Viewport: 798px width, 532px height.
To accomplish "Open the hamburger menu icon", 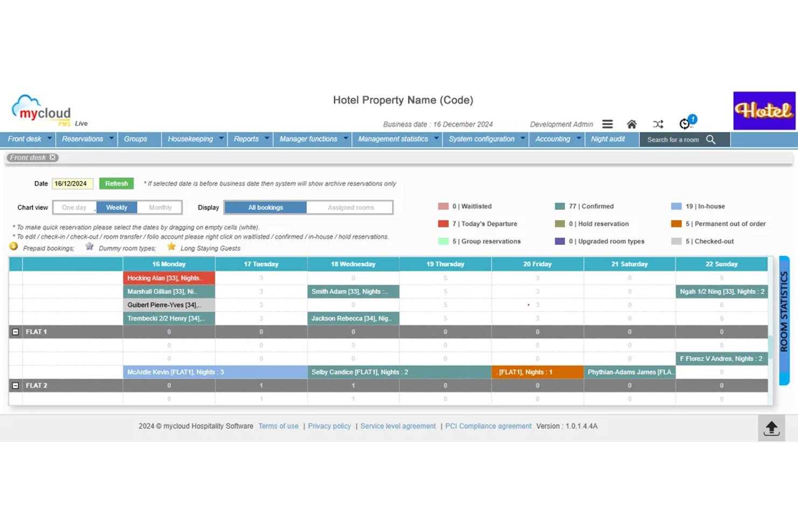I will pos(607,124).
